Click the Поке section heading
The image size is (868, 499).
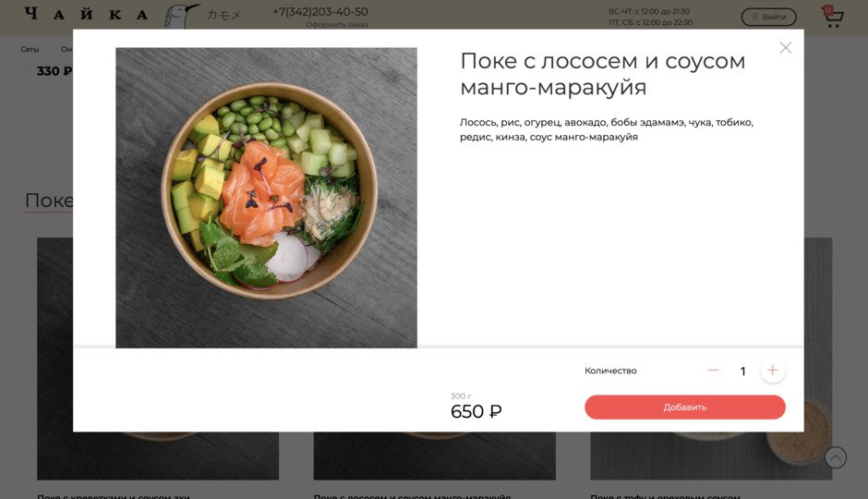click(x=49, y=201)
